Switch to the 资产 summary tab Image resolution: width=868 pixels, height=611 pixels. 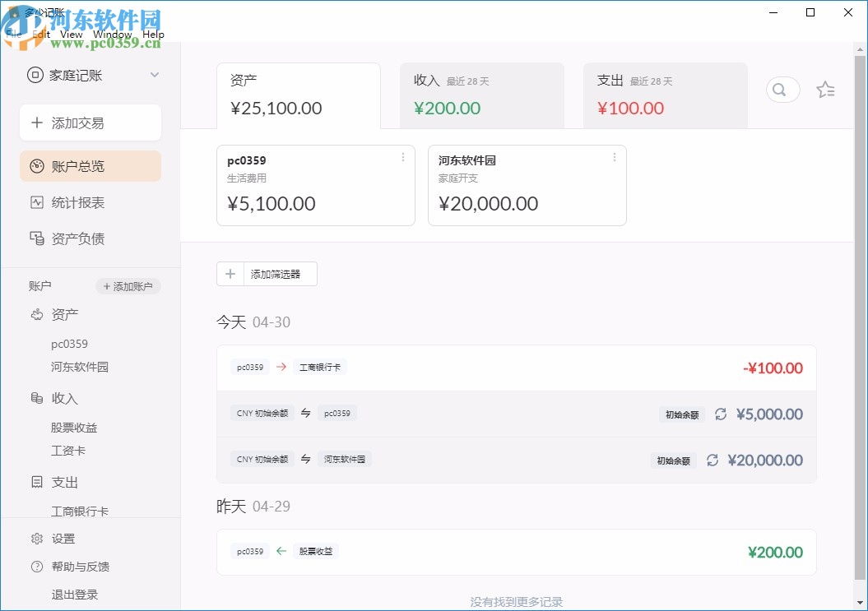(x=299, y=95)
